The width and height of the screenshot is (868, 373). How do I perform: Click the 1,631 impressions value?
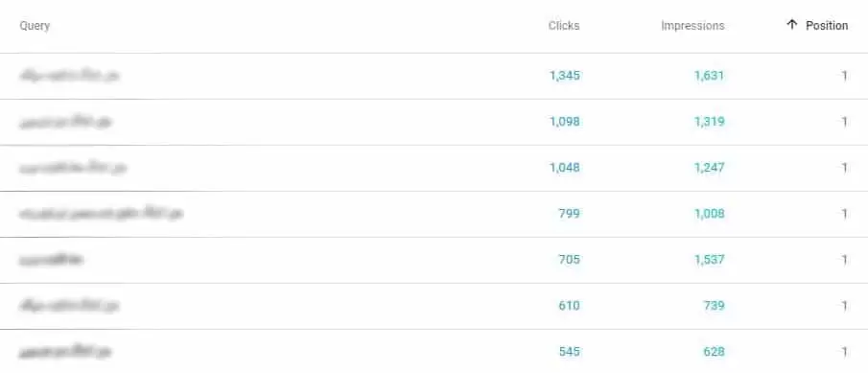tap(709, 75)
